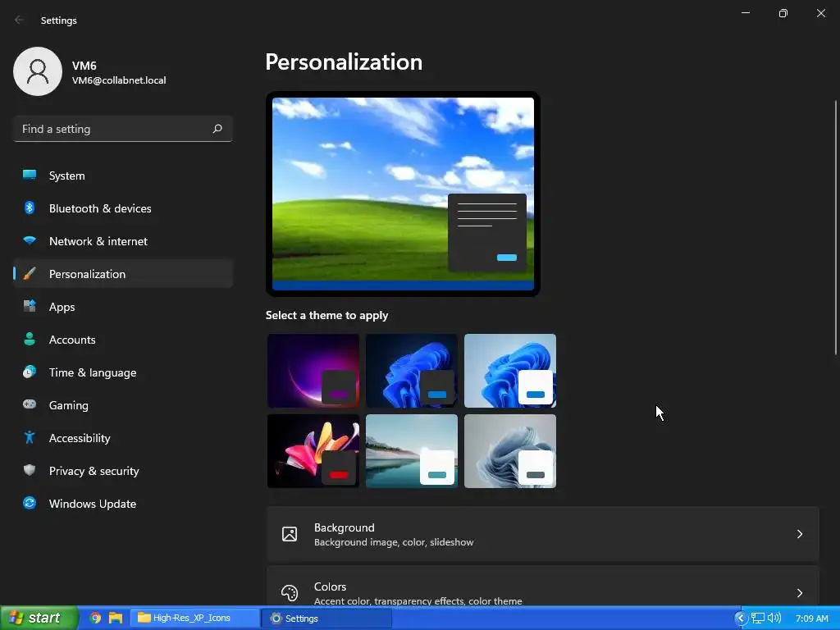This screenshot has width=840, height=630.
Task: Click the XP start button
Action: tap(39, 618)
